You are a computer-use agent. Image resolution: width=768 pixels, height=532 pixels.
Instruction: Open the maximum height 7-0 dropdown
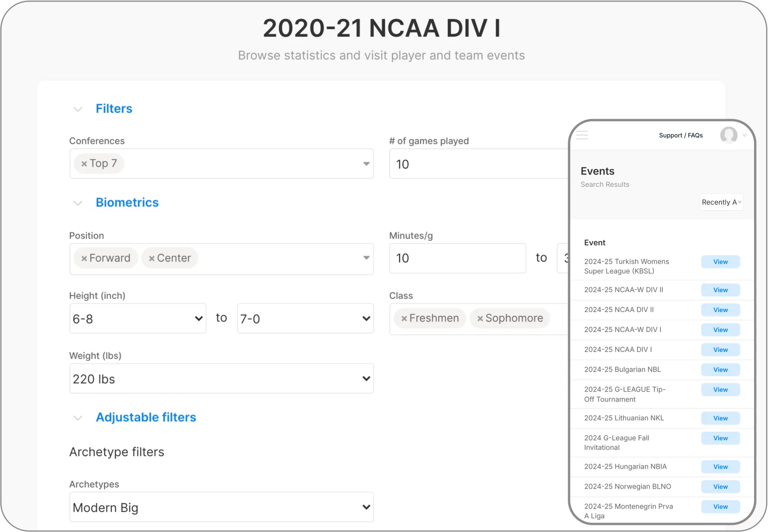[305, 319]
